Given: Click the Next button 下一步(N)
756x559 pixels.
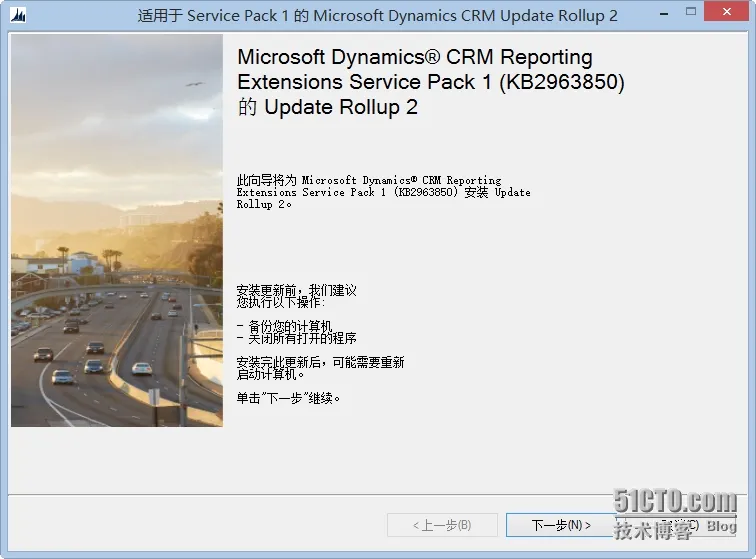Looking at the screenshot, I should 561,525.
